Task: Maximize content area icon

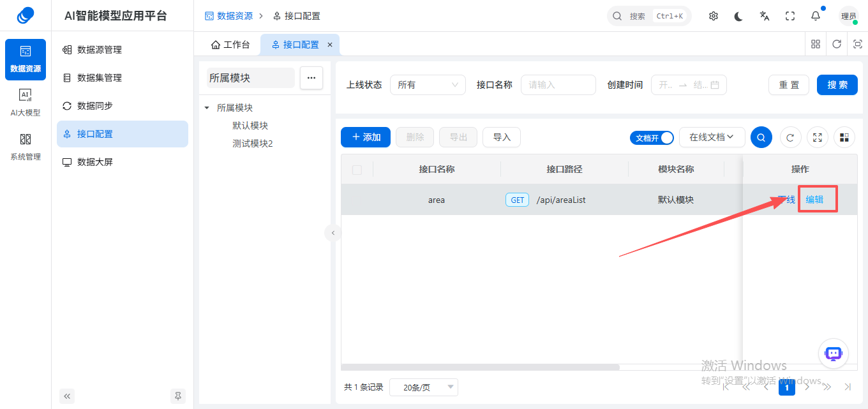Action: [858, 44]
